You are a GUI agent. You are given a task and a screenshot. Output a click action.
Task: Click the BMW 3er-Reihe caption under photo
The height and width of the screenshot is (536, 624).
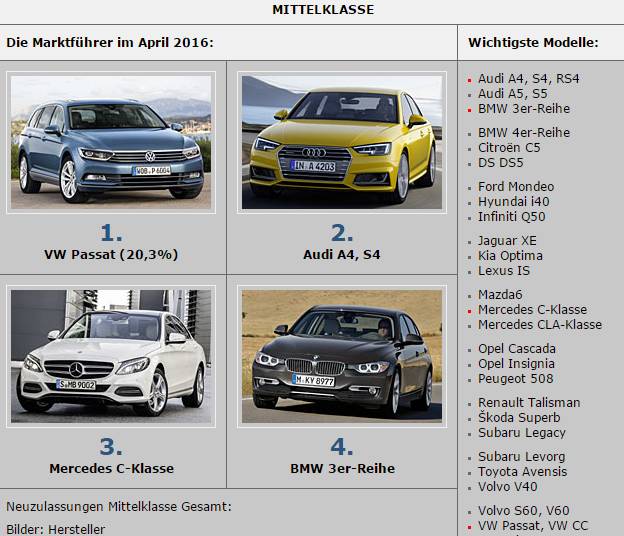pos(342,468)
